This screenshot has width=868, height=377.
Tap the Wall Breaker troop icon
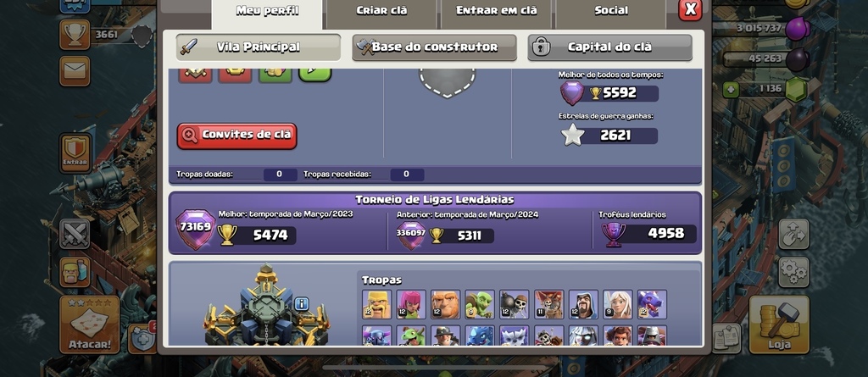[x=515, y=304]
